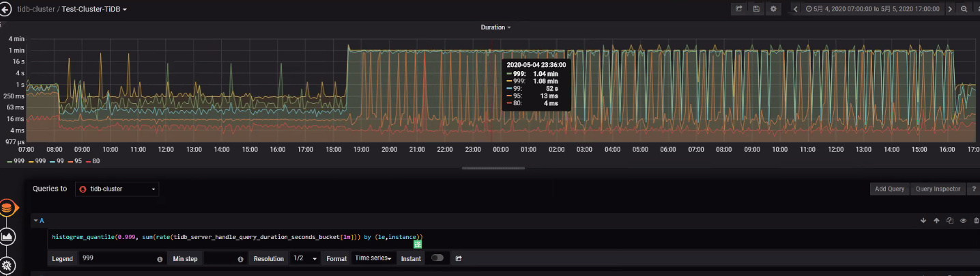Click the Legend input field containing 999

pos(117,258)
